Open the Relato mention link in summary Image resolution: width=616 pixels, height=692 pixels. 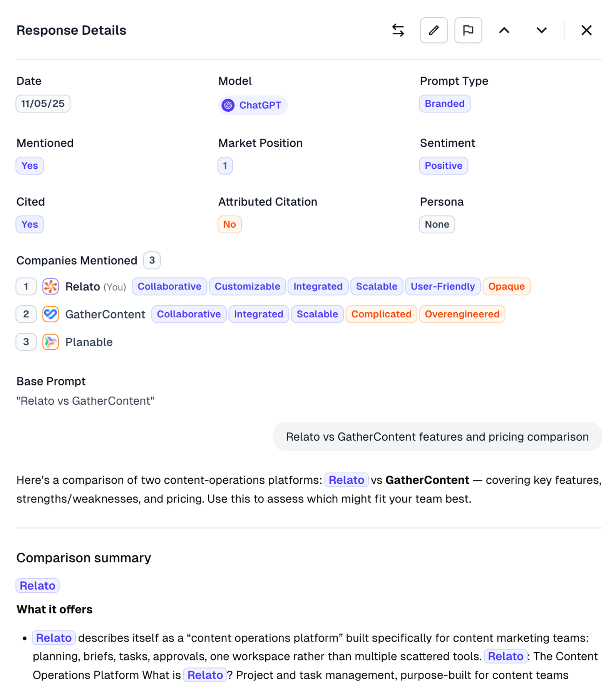click(x=37, y=585)
